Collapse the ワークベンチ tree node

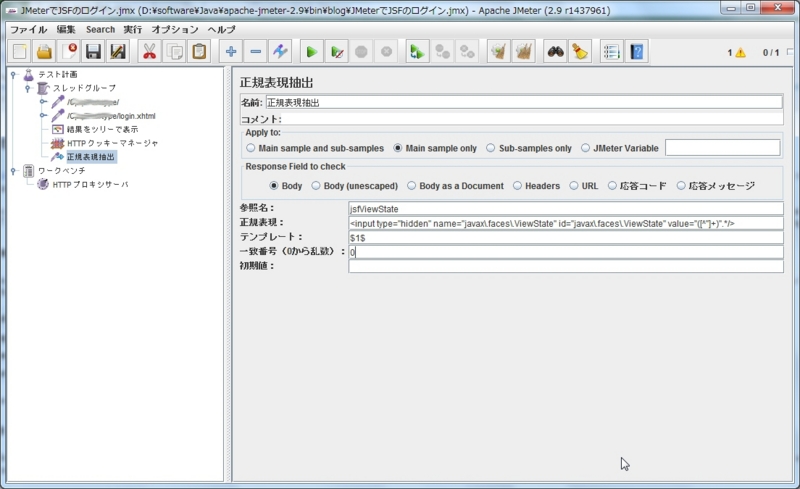14,171
